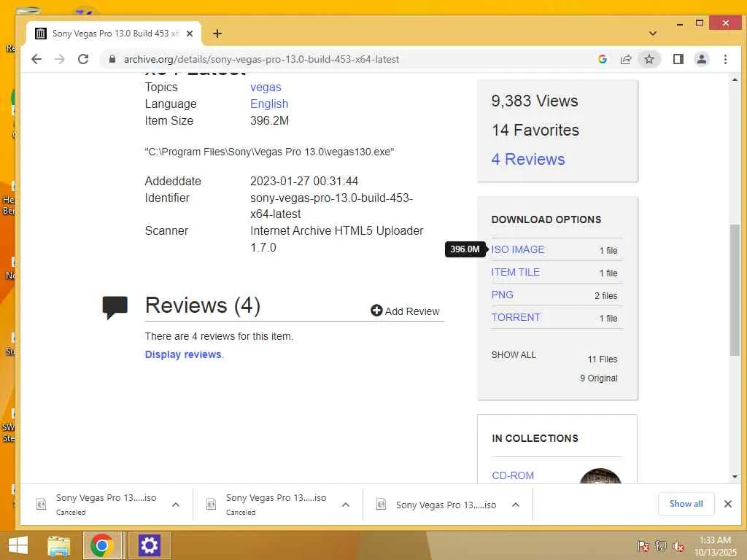Click the network tray icon
This screenshot has width=747, height=560.
point(660,545)
